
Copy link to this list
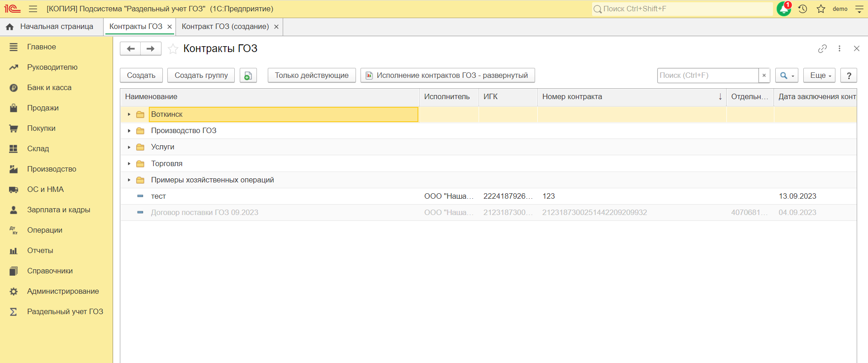(822, 48)
